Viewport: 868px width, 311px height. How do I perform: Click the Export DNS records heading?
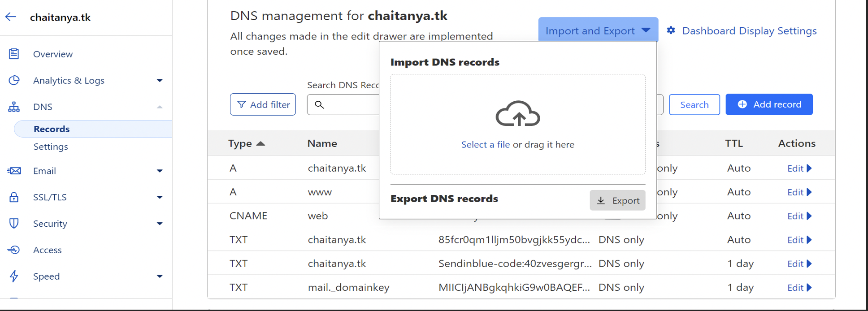[x=444, y=199]
